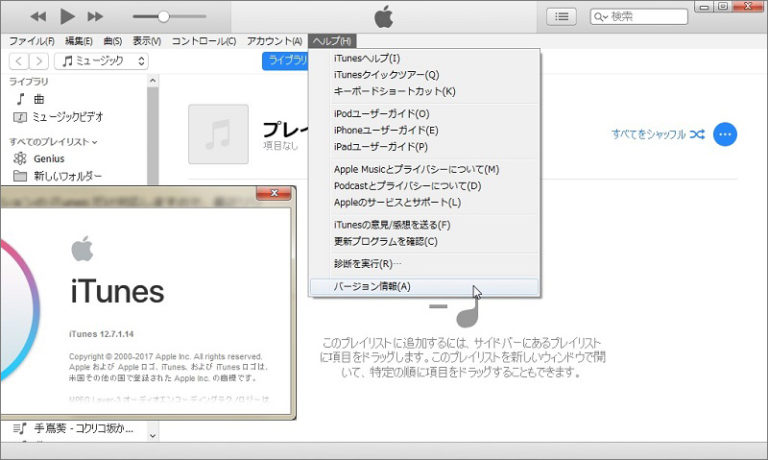Open the list view icon button
Image resolution: width=768 pixels, height=460 pixels.
(561, 17)
